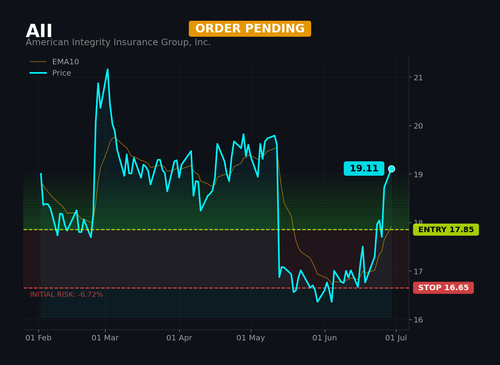Click the 01 Feb date axis label

(x=38, y=338)
